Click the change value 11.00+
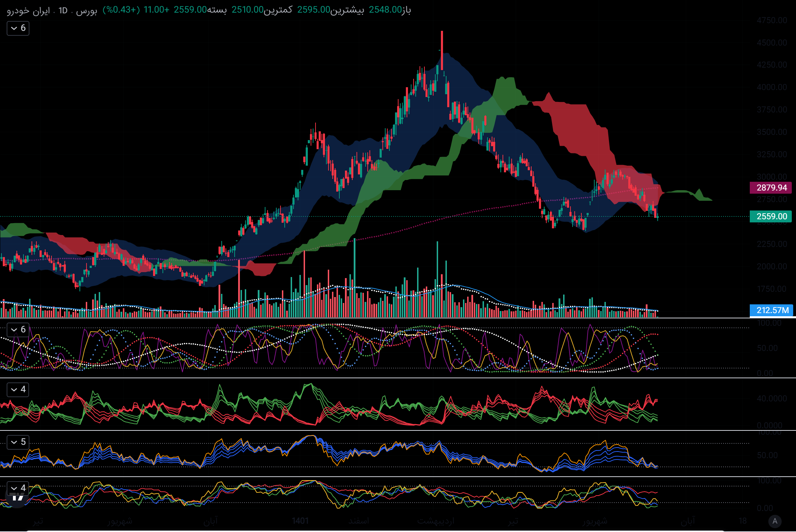The image size is (796, 532). [x=156, y=10]
